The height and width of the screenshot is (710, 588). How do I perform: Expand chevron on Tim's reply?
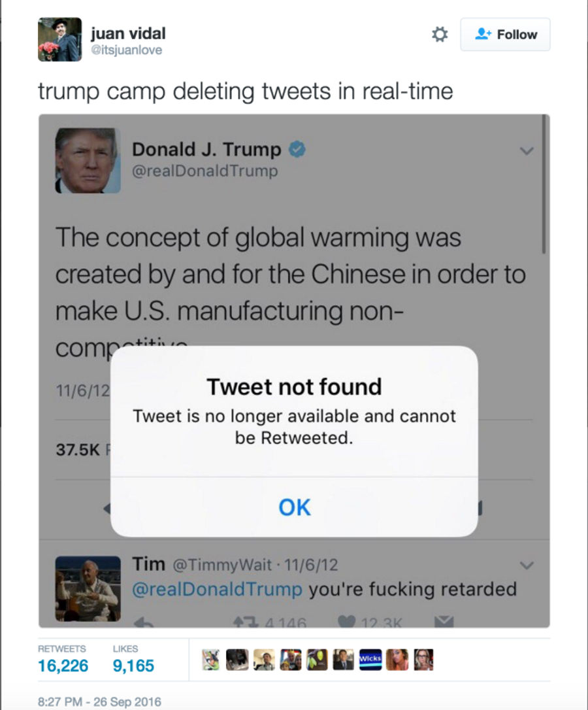pos(527,565)
